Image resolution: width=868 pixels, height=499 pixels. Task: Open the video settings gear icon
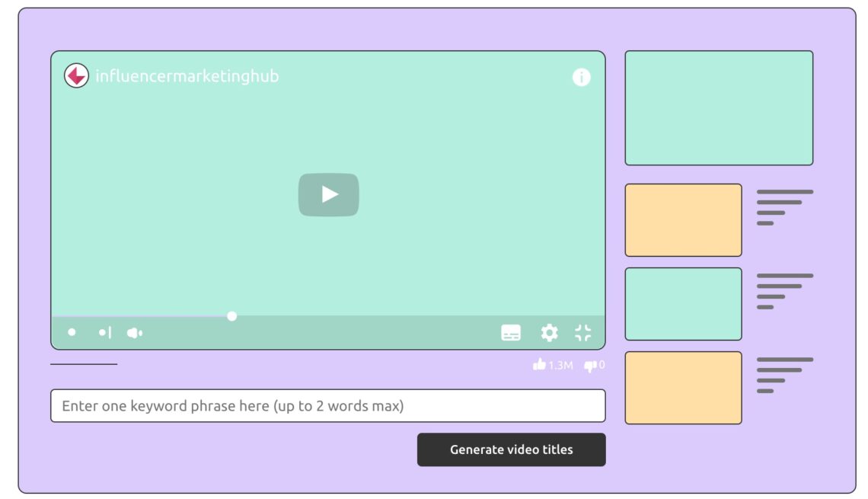tap(548, 331)
